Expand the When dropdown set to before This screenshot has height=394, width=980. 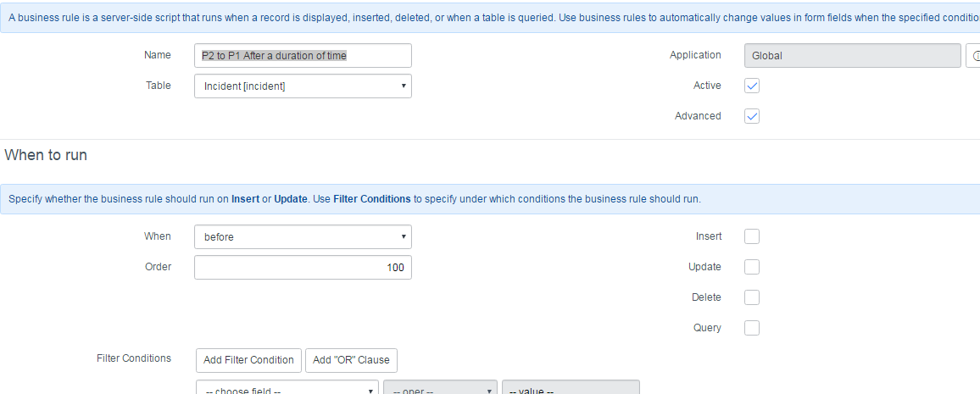303,236
